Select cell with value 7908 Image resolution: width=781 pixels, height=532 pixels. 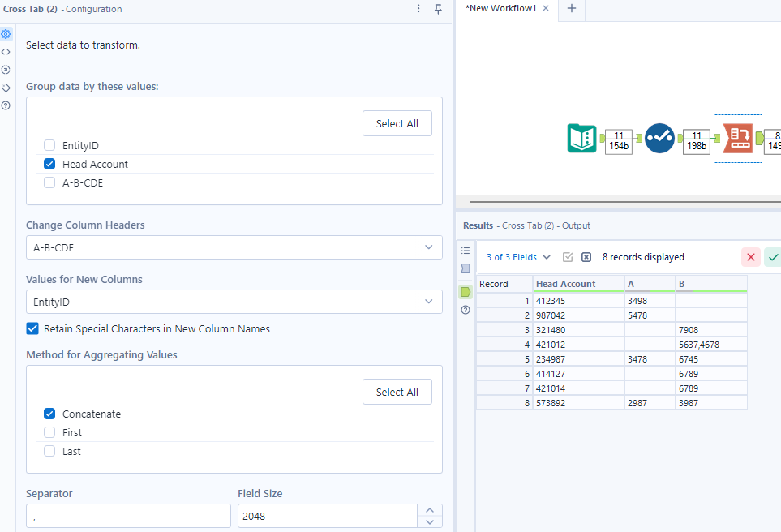tap(711, 330)
